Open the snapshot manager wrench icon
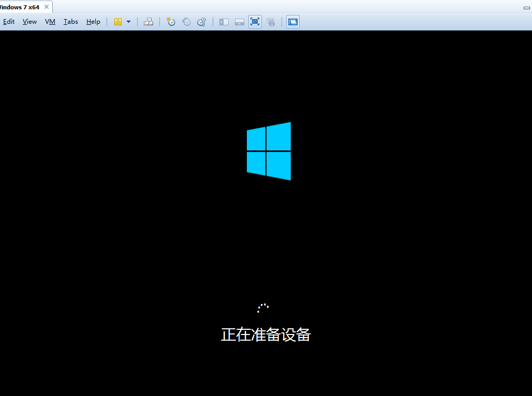Screen dimensions: 532x396 pyautogui.click(x=202, y=22)
